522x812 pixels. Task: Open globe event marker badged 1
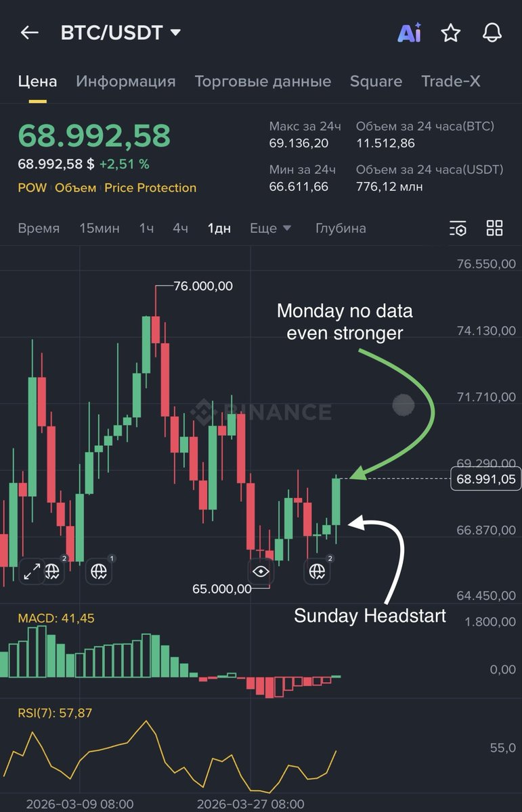(100, 570)
